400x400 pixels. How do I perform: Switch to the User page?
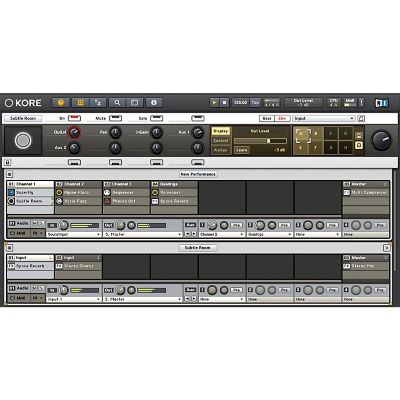tap(267, 118)
